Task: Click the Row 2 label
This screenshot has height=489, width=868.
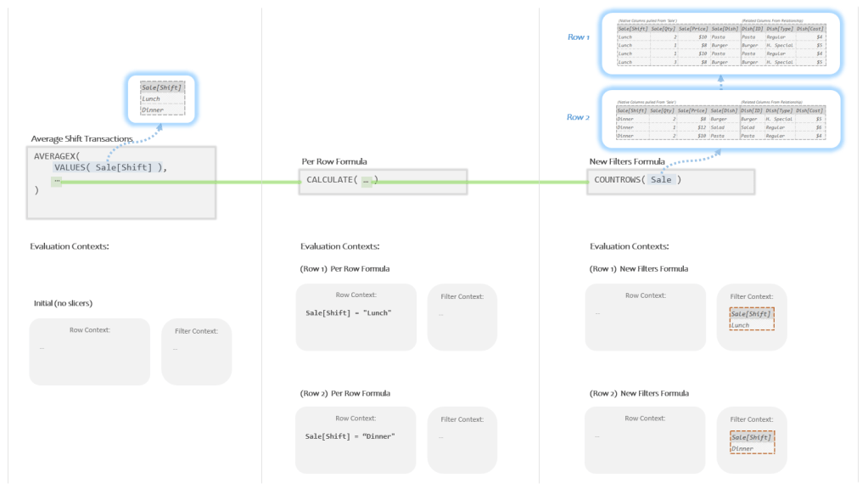Action: pyautogui.click(x=578, y=117)
